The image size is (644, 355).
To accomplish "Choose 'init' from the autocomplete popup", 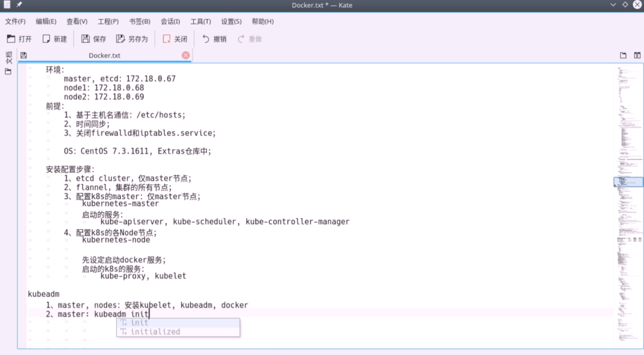I will pyautogui.click(x=178, y=323).
